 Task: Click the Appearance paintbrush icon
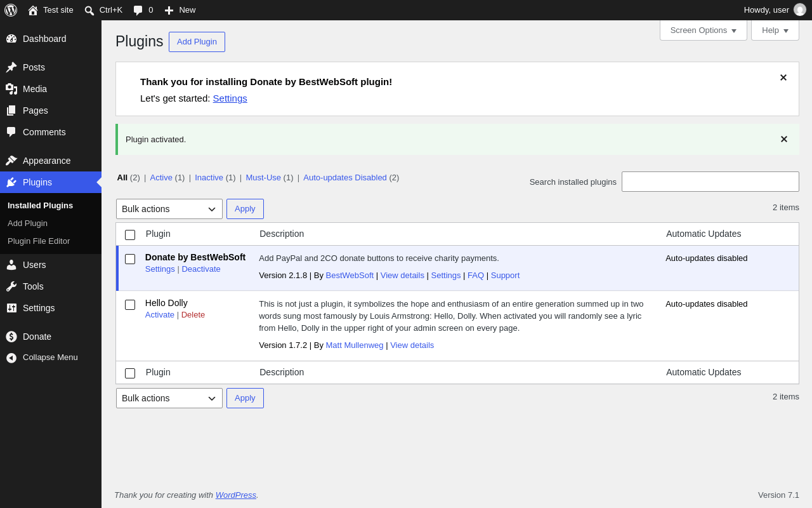[11, 161]
